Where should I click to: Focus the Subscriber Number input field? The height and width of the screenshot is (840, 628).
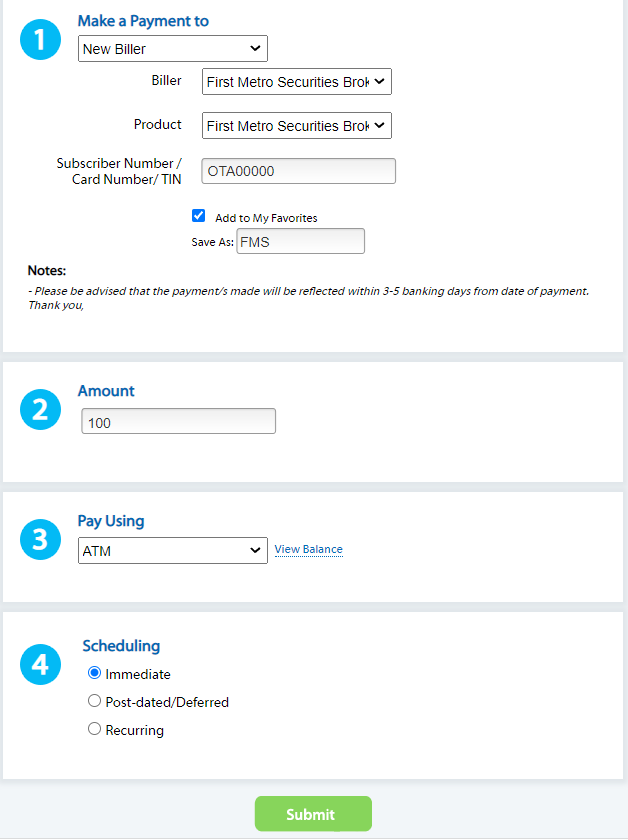[298, 171]
